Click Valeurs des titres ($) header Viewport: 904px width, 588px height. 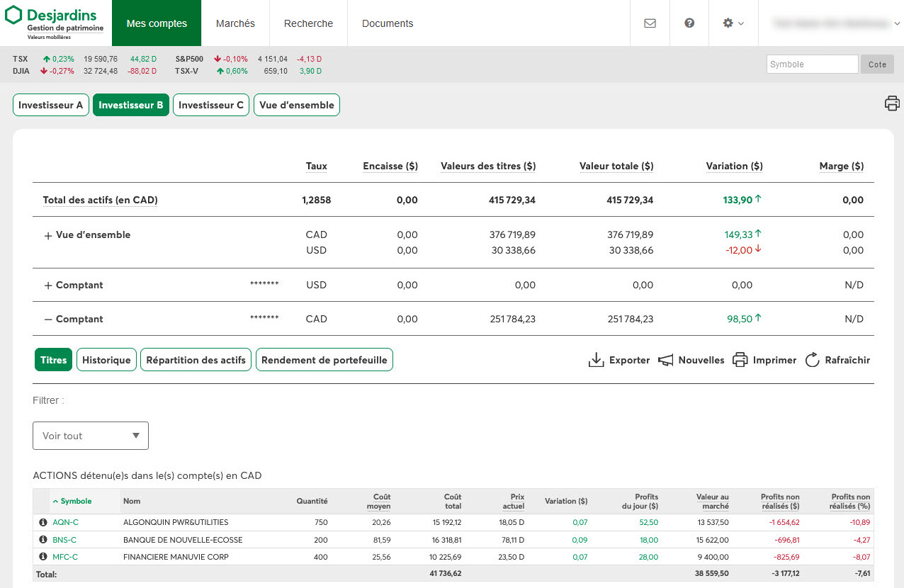tap(488, 166)
